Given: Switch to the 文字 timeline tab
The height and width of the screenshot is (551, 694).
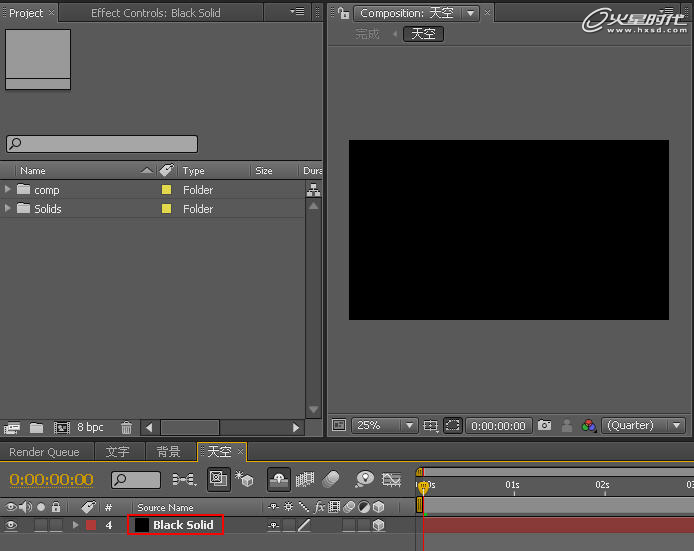Looking at the screenshot, I should 117,452.
